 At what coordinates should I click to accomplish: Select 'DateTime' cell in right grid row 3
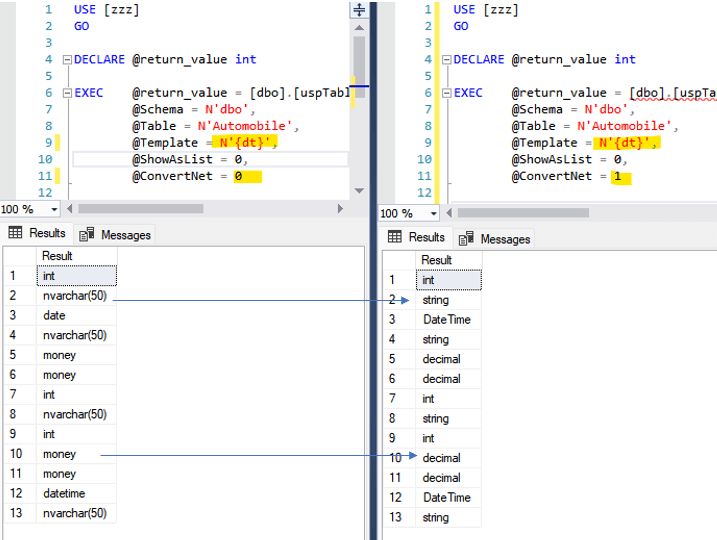click(449, 320)
